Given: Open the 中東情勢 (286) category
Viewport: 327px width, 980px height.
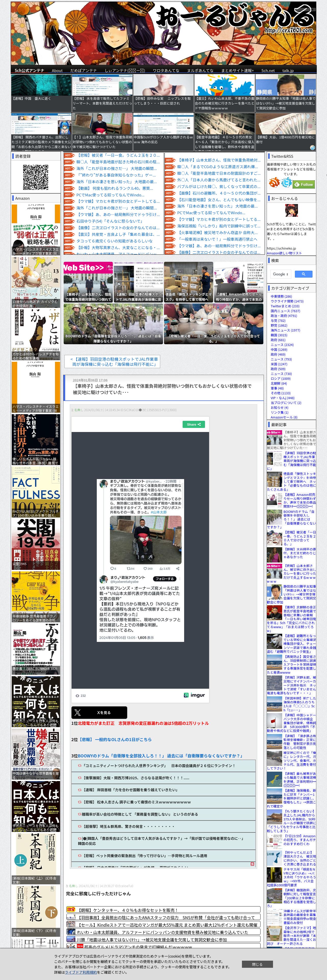Looking at the screenshot, I should coord(281,296).
